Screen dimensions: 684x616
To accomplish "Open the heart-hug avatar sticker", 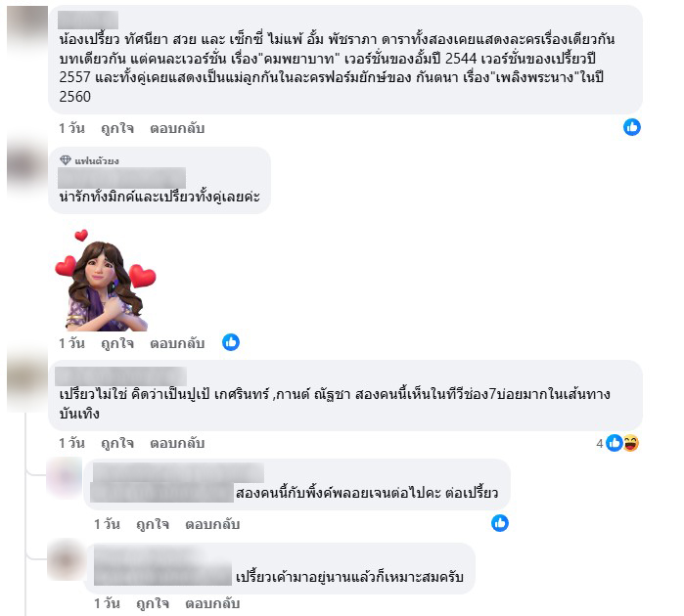I will [106, 280].
